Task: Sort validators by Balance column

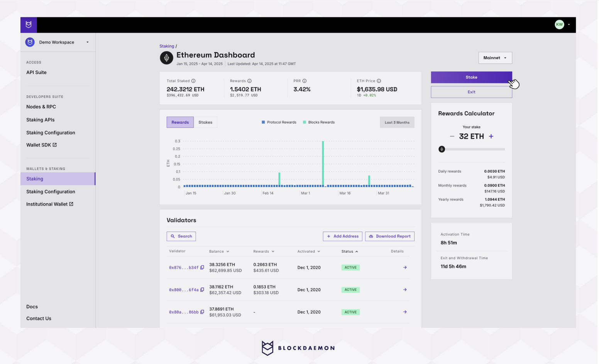Action: click(x=219, y=251)
